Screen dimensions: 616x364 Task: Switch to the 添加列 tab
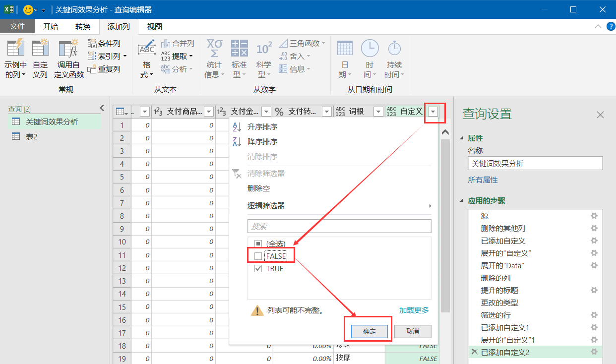(119, 26)
